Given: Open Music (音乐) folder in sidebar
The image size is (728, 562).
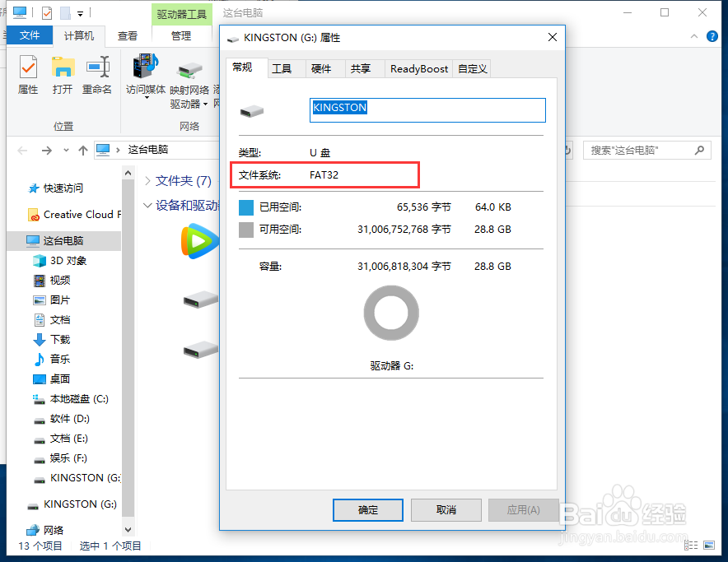Looking at the screenshot, I should point(52,360).
